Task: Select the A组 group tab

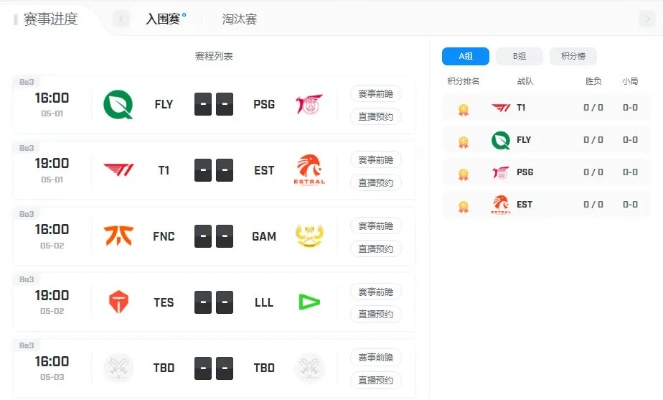Action: 466,56
